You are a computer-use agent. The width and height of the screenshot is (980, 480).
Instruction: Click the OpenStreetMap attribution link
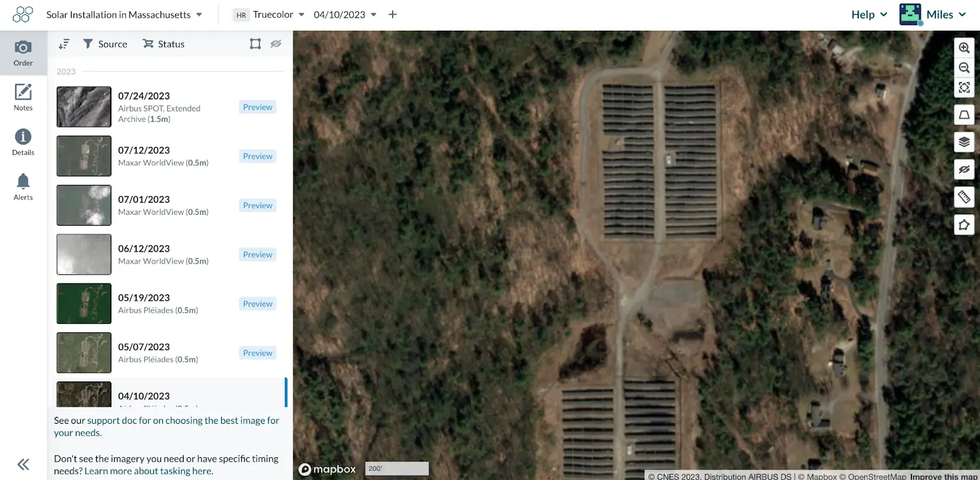(x=873, y=476)
